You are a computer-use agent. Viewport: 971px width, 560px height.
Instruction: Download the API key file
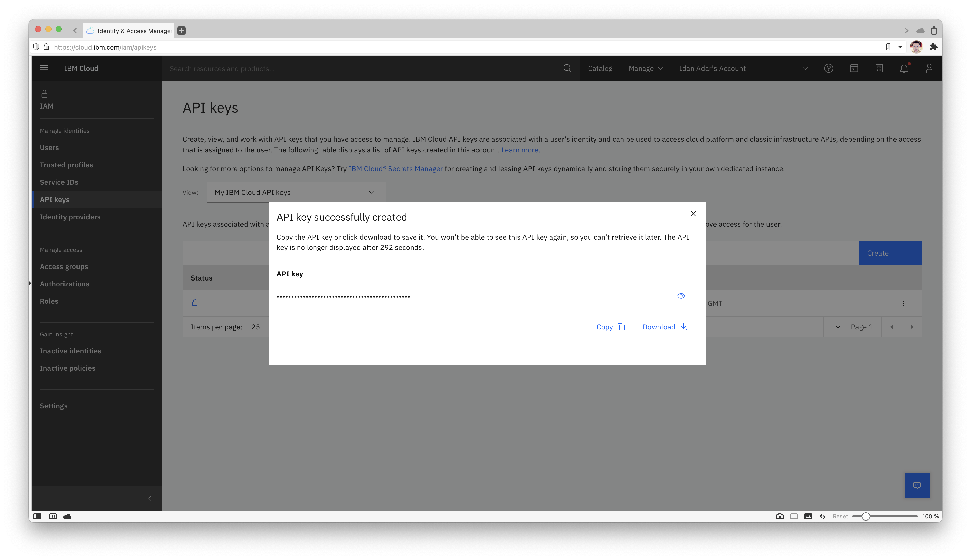pyautogui.click(x=665, y=327)
